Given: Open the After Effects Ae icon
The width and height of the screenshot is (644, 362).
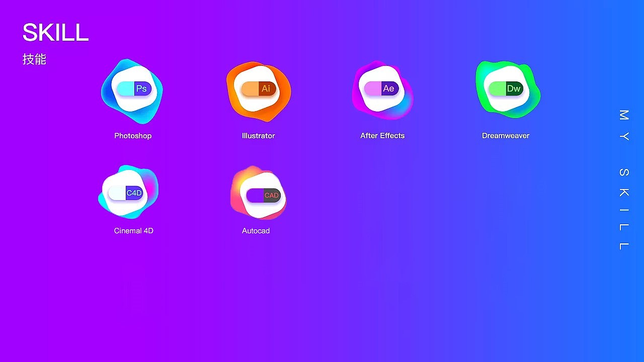Looking at the screenshot, I should 382,90.
